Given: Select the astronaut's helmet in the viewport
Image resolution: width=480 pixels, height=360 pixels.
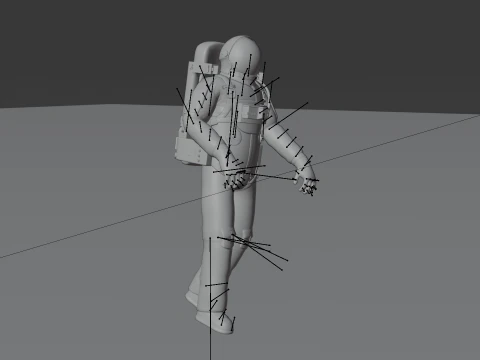Looking at the screenshot, I should click(240, 54).
